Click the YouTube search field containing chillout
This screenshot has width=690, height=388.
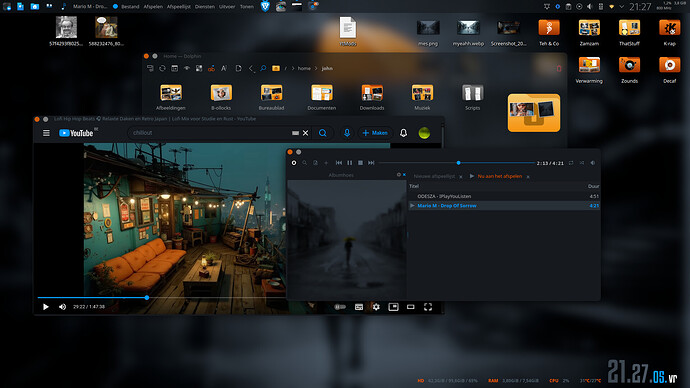pos(209,133)
